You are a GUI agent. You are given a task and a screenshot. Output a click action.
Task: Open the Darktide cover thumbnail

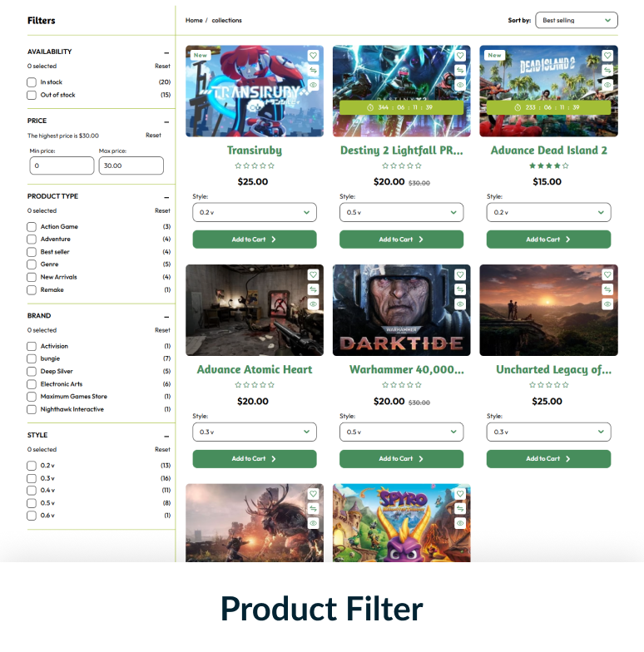(401, 310)
